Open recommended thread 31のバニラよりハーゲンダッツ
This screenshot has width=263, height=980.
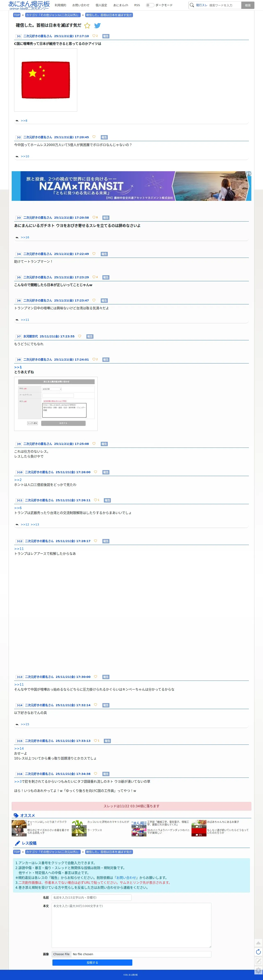tap(168, 831)
